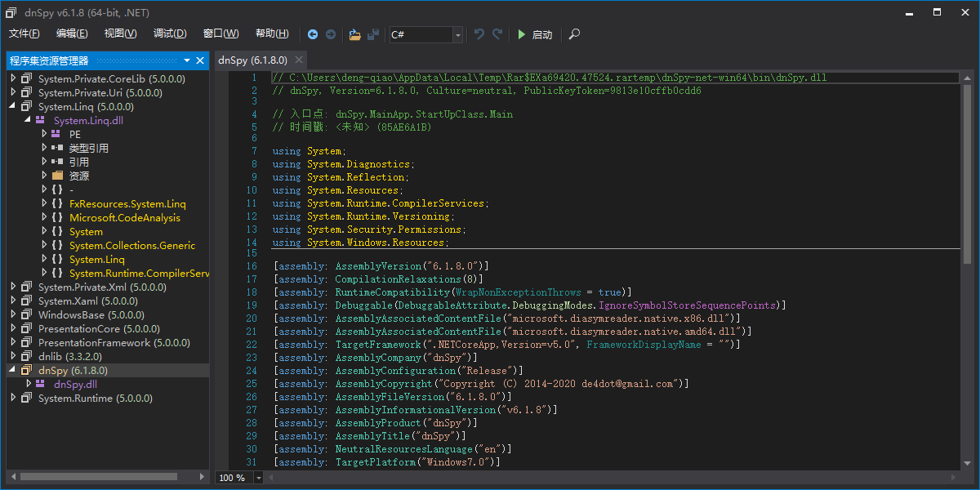Screen dimensions: 980x490
Task: Click the navigate back arrow icon
Action: coord(313,34)
